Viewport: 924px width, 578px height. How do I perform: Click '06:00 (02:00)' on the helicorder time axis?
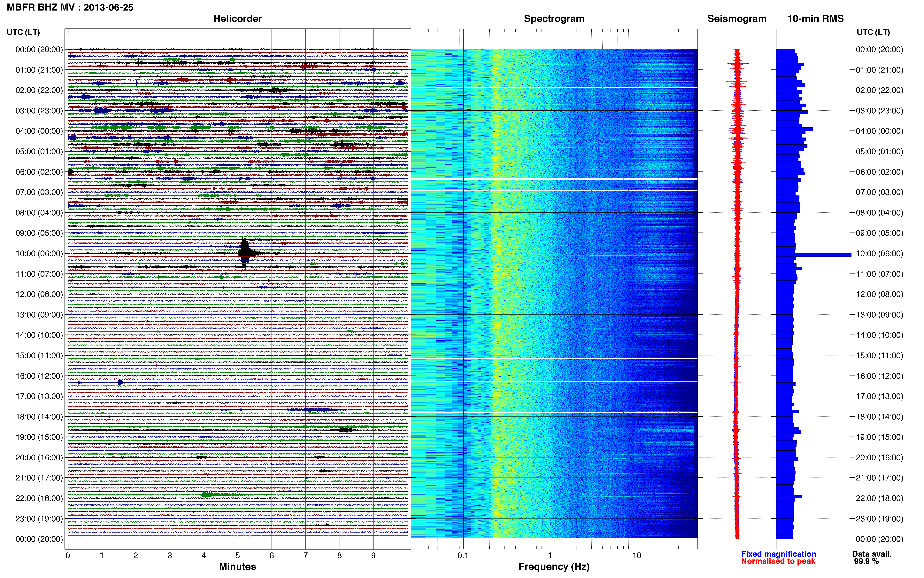click(39, 172)
